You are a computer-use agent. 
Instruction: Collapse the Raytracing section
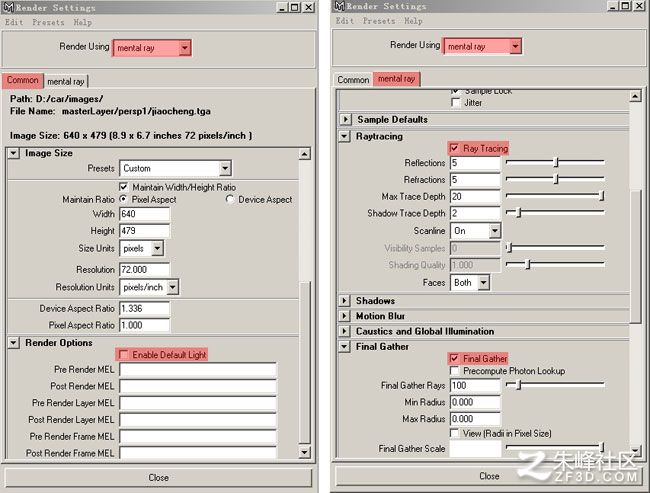click(x=344, y=136)
